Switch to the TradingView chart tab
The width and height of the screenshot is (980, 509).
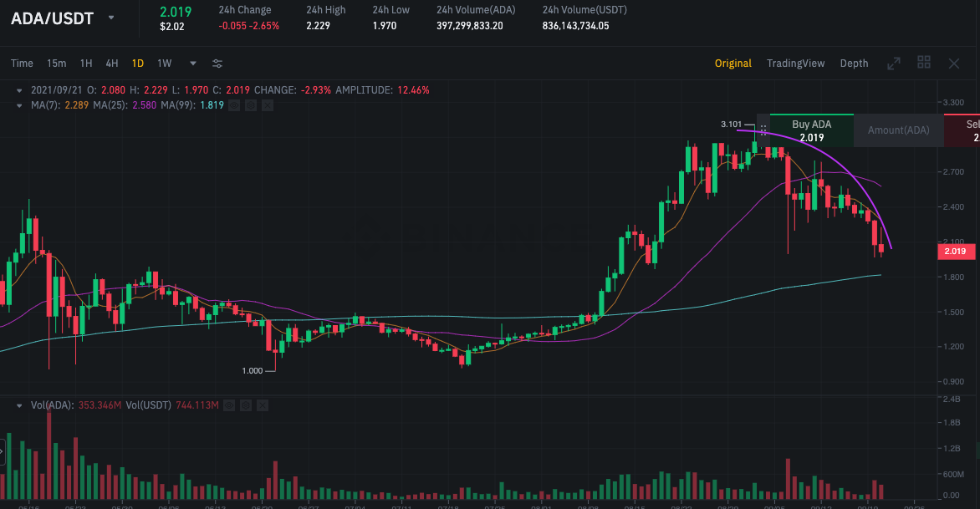[x=795, y=64]
